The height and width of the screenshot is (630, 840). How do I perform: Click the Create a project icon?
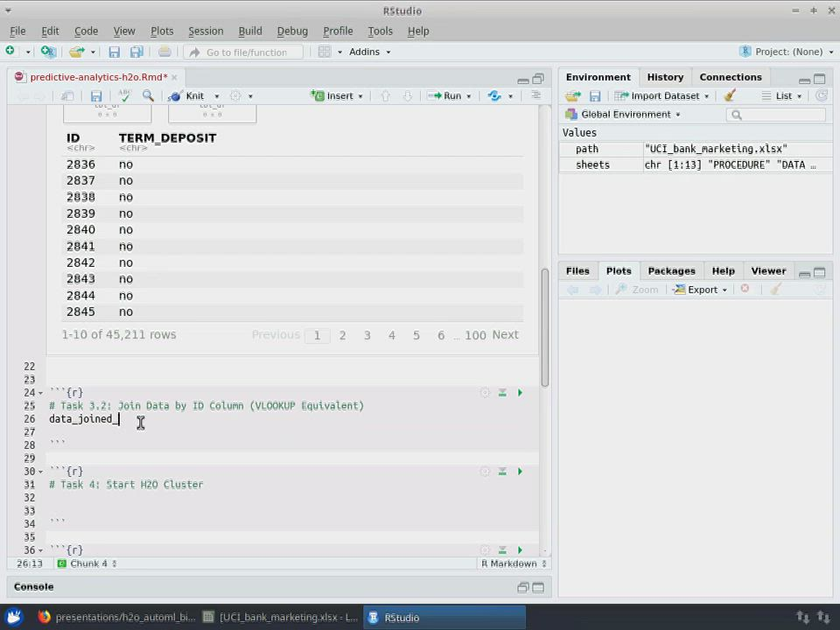coord(48,52)
